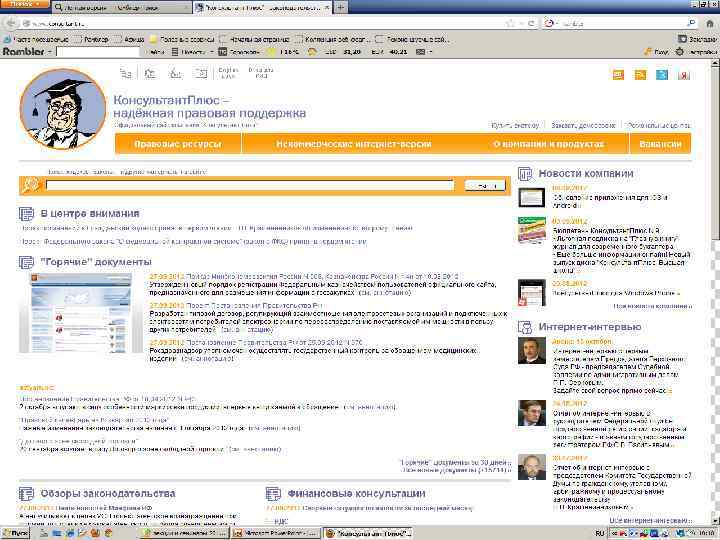The width and height of the screenshot is (720, 540).
Task: Click the key login icon in Rambler toolbar
Action: 648,52
